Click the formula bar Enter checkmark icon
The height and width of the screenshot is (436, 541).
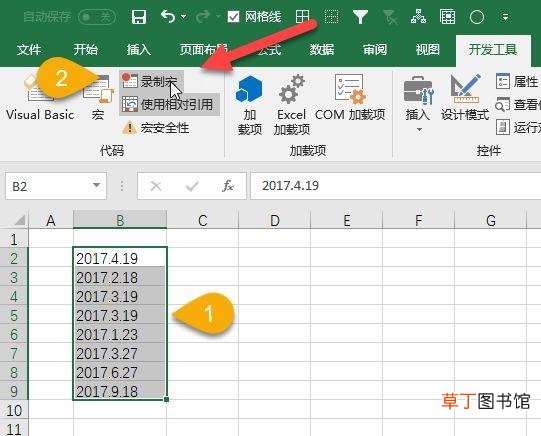192,186
